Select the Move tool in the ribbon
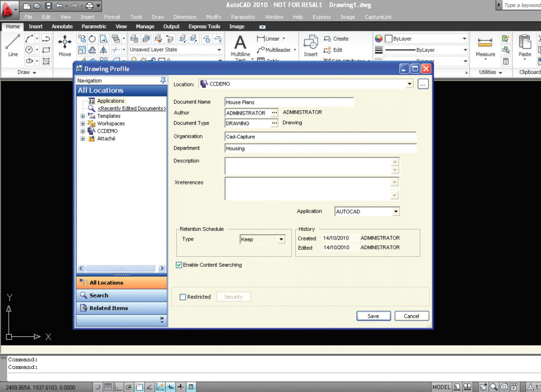541x392 pixels. pos(64,45)
